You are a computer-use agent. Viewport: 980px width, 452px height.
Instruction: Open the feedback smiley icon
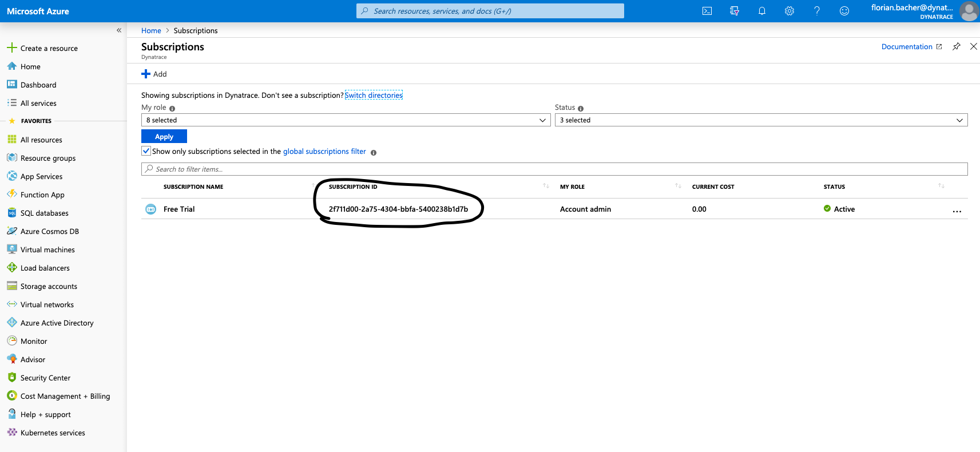tap(844, 11)
